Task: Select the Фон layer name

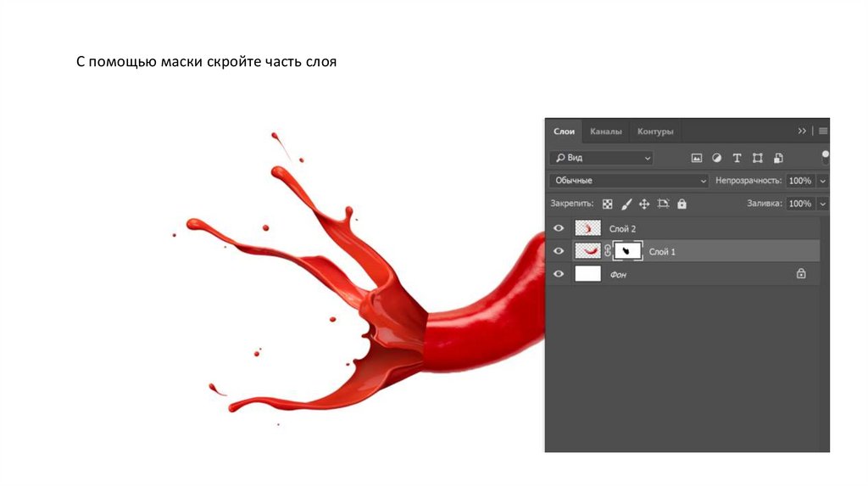Action: point(618,275)
